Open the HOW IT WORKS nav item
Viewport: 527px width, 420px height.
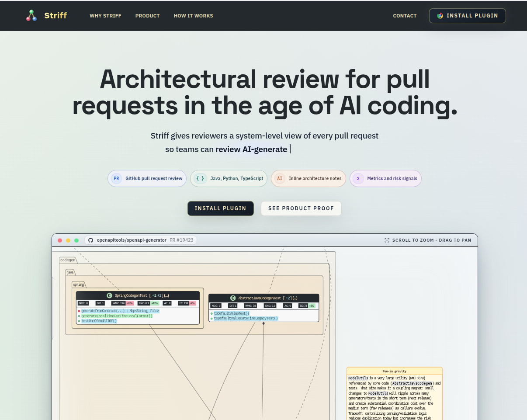tap(193, 16)
